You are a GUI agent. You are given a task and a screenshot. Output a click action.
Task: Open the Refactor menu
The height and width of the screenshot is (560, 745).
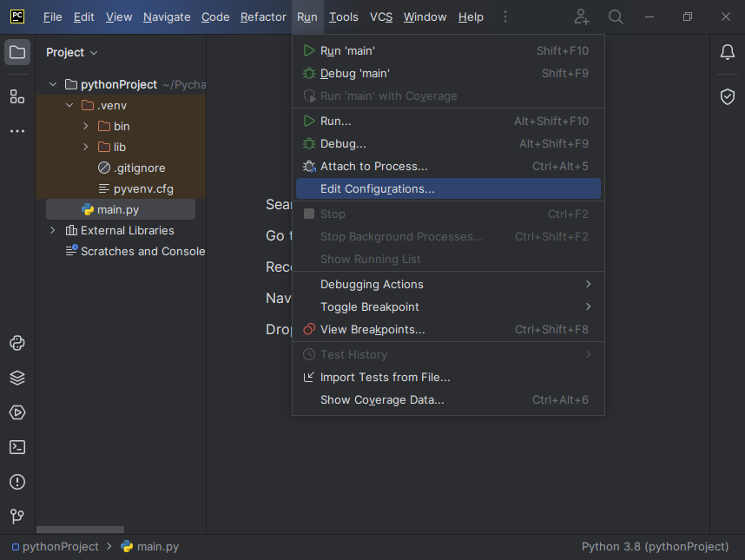[x=263, y=16]
